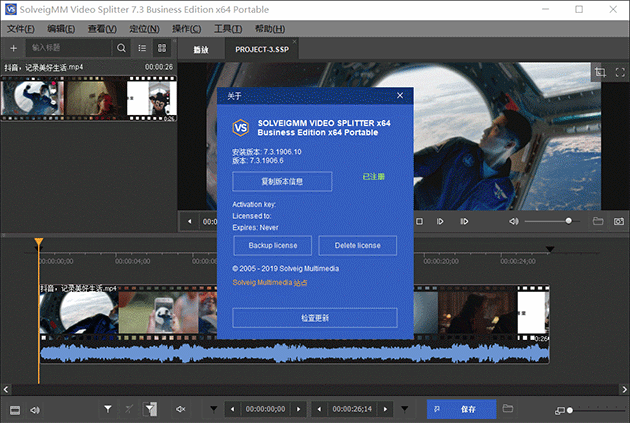Select the PROJECT-3.SSP tab
The height and width of the screenshot is (423, 630).
pyautogui.click(x=262, y=49)
